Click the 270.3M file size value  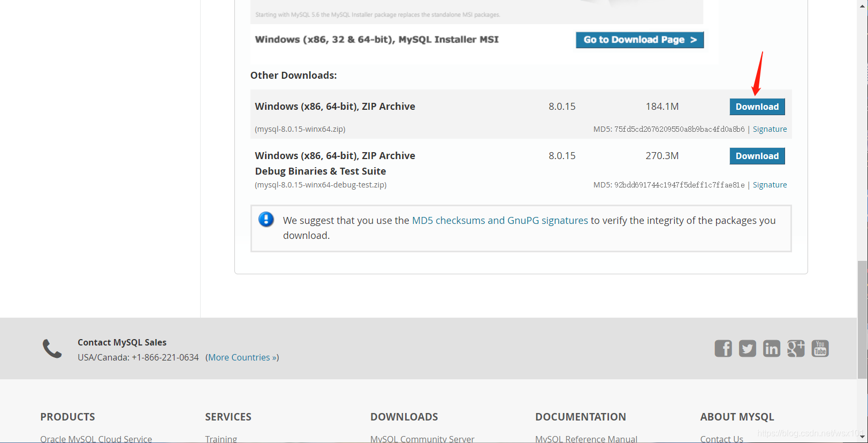point(662,156)
